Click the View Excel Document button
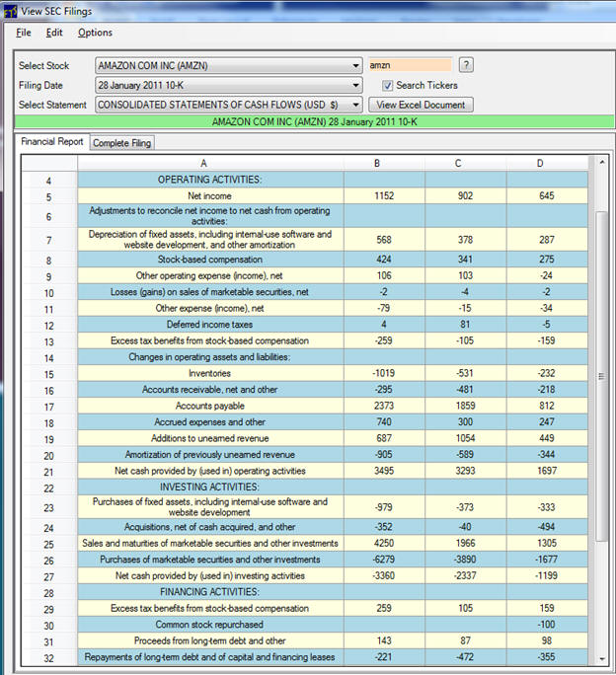This screenshot has height=675, width=616. 421,105
